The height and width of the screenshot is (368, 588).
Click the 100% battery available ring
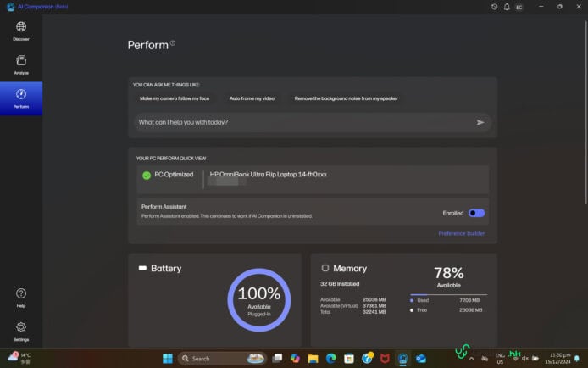tap(258, 299)
